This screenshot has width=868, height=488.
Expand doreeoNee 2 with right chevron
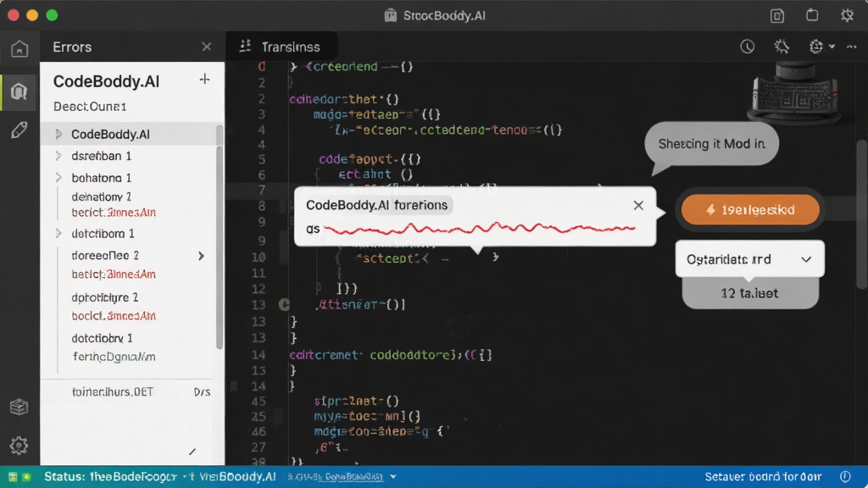pyautogui.click(x=201, y=256)
